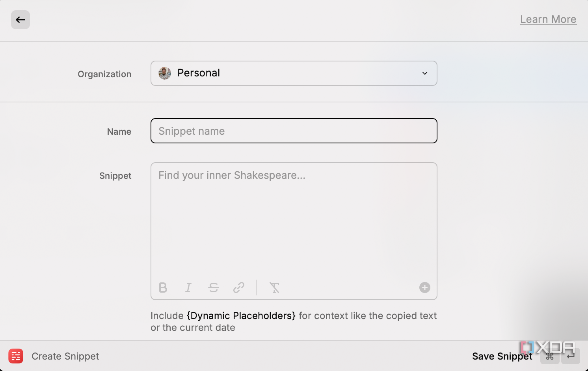Click the "Name" field label
The image size is (588, 371).
[119, 132]
